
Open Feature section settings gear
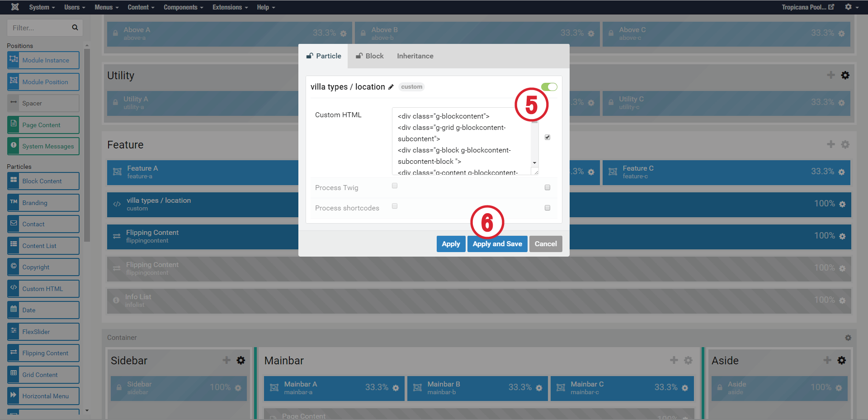[845, 144]
